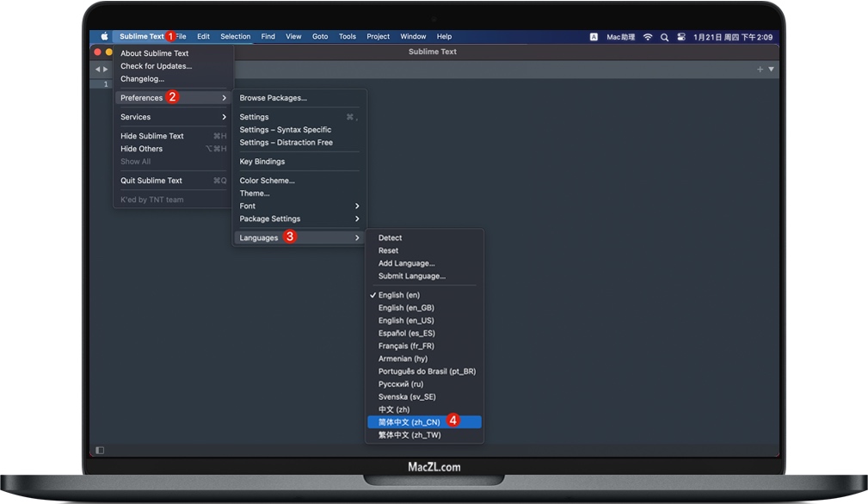Choose Quit Sublime Text
This screenshot has width=868, height=504.
pyautogui.click(x=173, y=181)
